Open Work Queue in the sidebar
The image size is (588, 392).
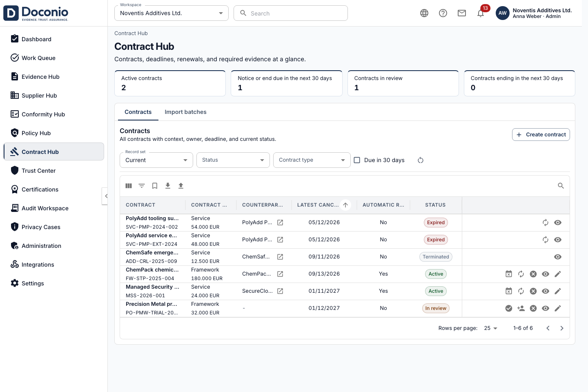click(54, 58)
